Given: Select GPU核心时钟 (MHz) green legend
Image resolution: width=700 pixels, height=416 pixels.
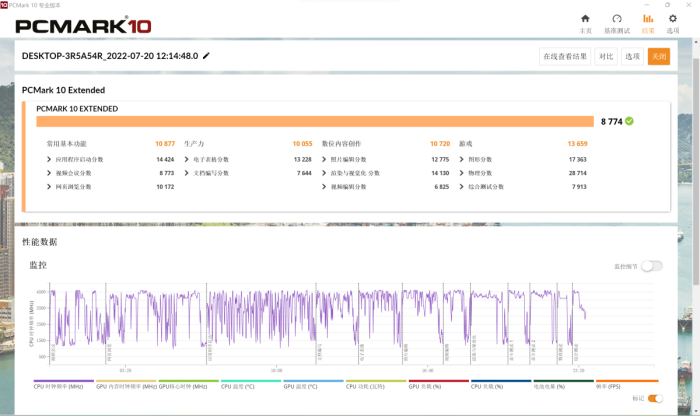Looking at the screenshot, I should click(188, 384).
